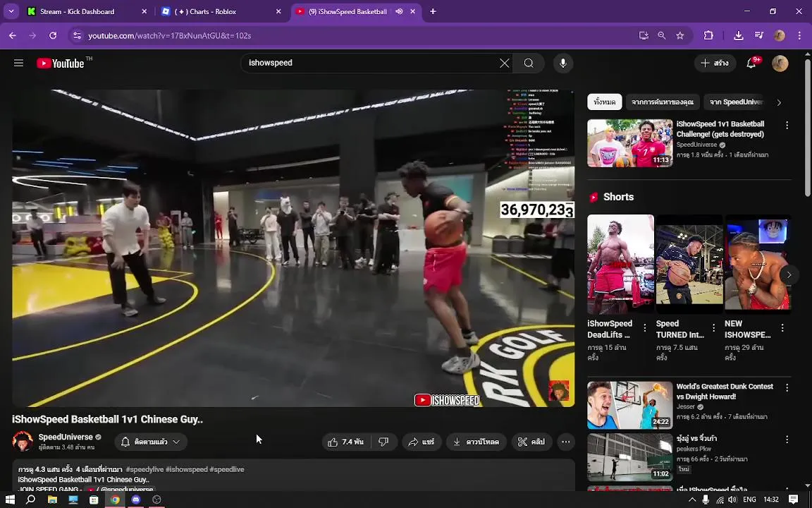Open options for NEW ISHOWSPE... short
812x508 pixels.
coord(782,327)
